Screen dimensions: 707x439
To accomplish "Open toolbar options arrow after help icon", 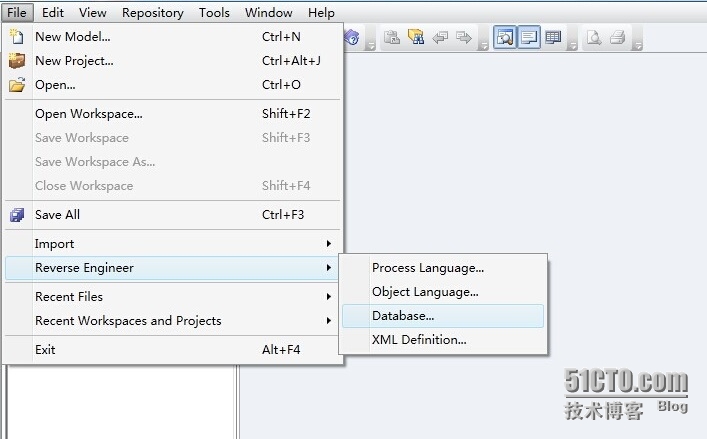I will (371, 46).
